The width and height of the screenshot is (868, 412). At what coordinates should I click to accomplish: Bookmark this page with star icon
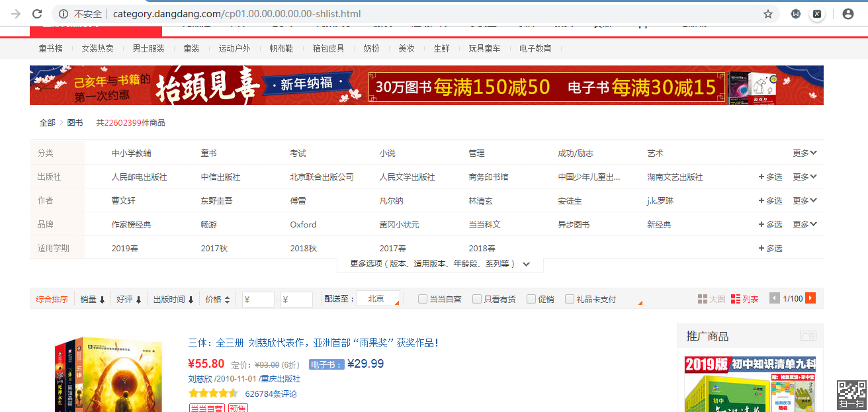click(768, 14)
